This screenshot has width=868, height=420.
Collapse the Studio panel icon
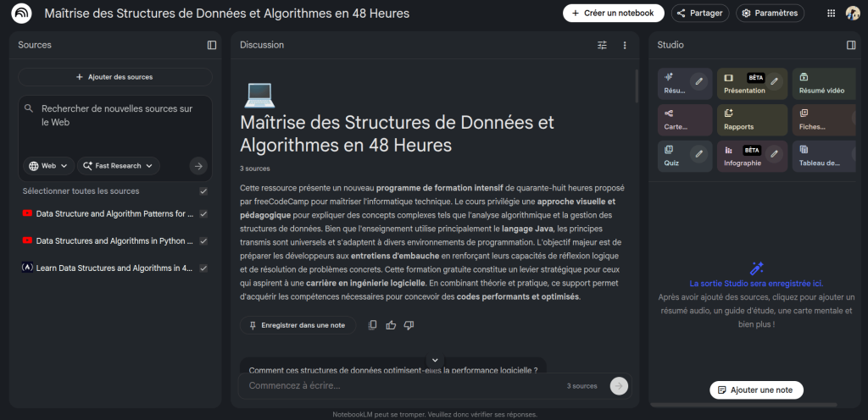[x=851, y=45]
